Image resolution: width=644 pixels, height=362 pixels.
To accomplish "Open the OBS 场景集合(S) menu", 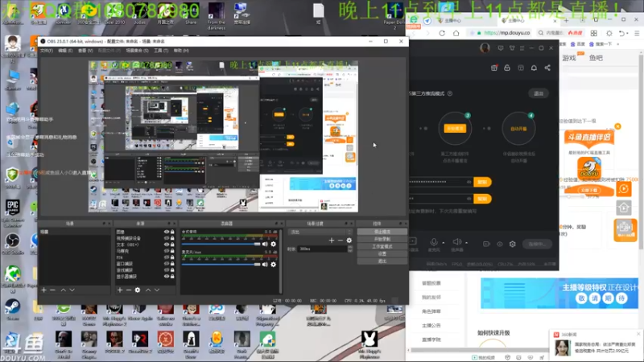I will tap(137, 51).
